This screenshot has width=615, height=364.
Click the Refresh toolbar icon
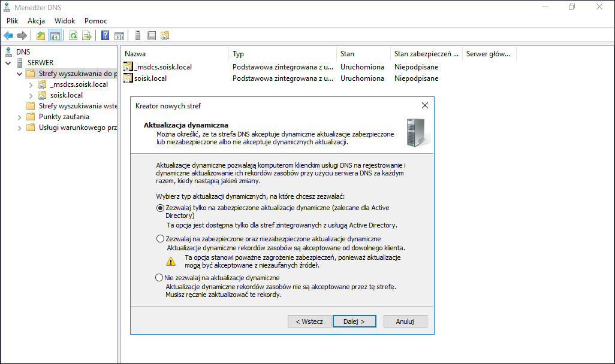(x=73, y=36)
